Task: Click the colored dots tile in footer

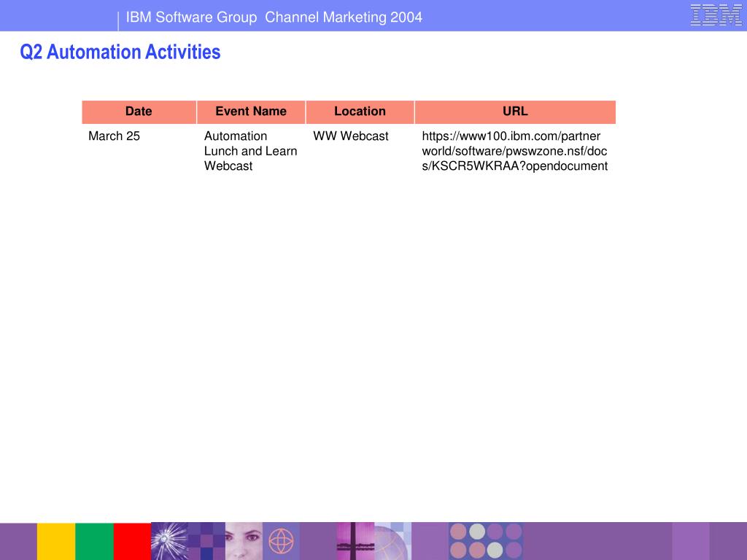Action: click(x=486, y=542)
